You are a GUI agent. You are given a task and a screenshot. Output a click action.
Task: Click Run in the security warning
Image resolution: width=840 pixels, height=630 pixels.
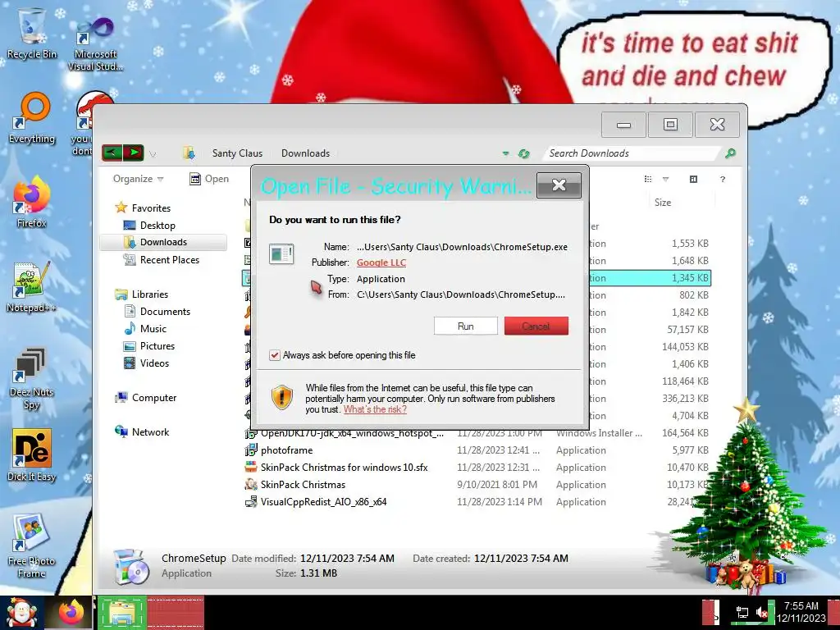pos(466,326)
